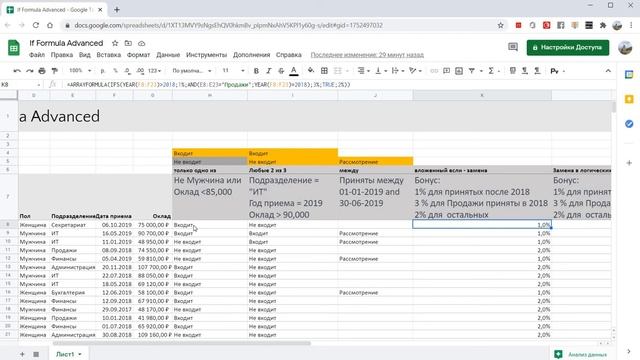
Task: Open the Справка menu
Action: click(x=289, y=55)
